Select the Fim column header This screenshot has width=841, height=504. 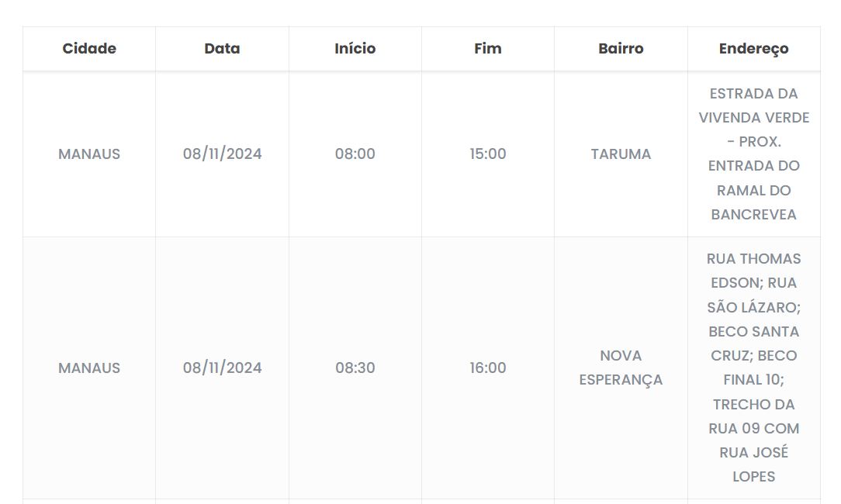[x=488, y=48]
